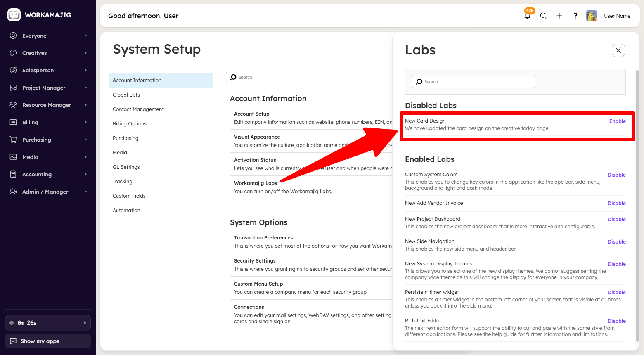Click the Show my apps grid icon
Viewport: 644px width, 355px height.
[x=13, y=341]
